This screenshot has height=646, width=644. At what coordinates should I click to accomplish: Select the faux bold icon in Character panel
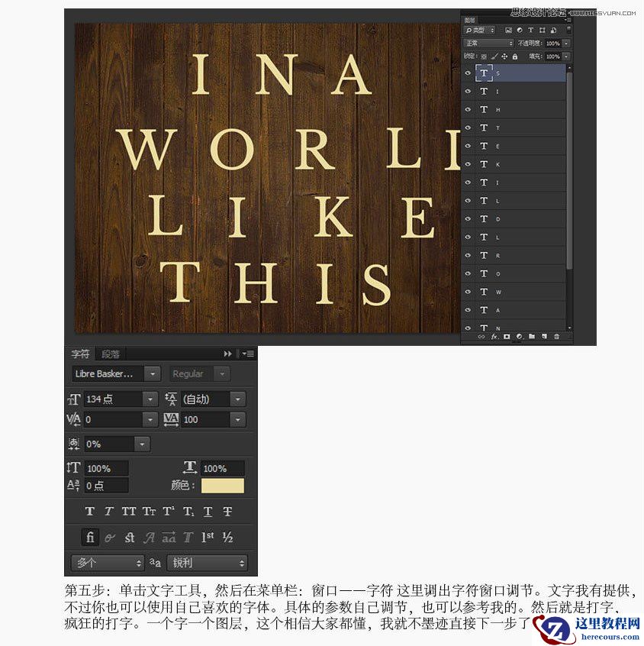89,512
